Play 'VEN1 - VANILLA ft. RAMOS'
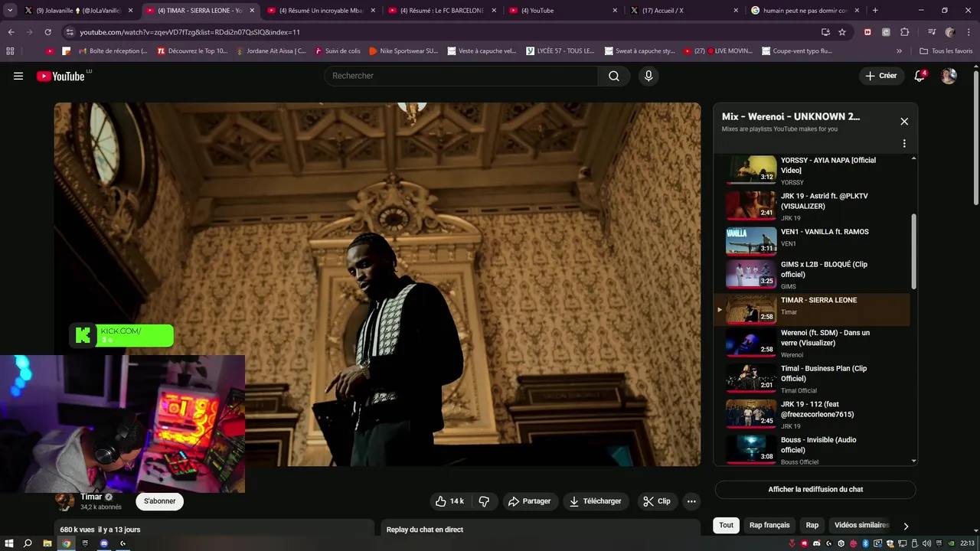Screen dimensions: 980x551 pyautogui.click(x=812, y=240)
